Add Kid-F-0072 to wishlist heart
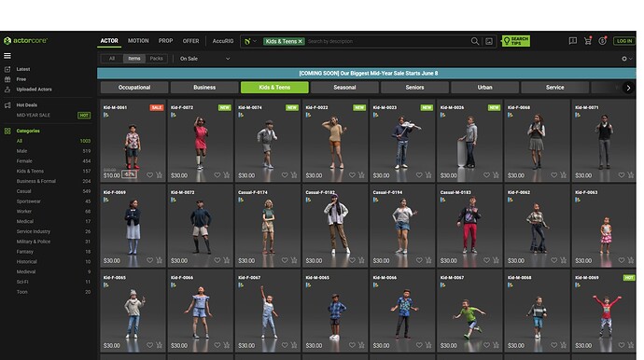The width and height of the screenshot is (644, 360). [217, 174]
